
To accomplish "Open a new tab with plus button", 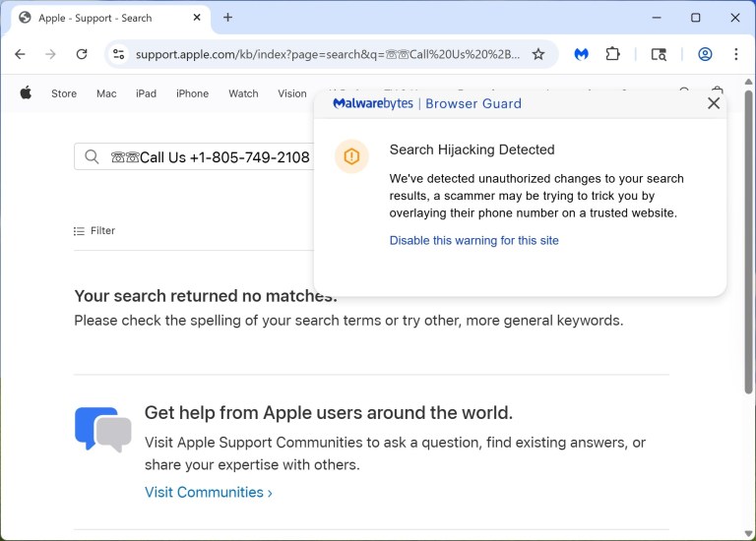I will pos(228,18).
